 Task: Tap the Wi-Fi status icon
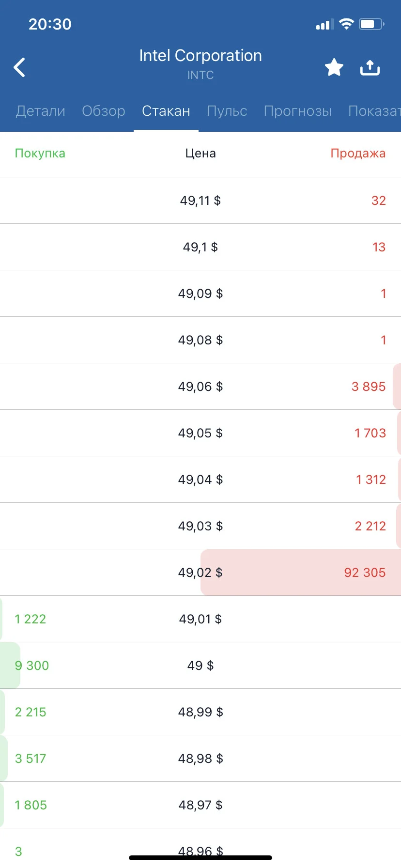click(x=346, y=24)
